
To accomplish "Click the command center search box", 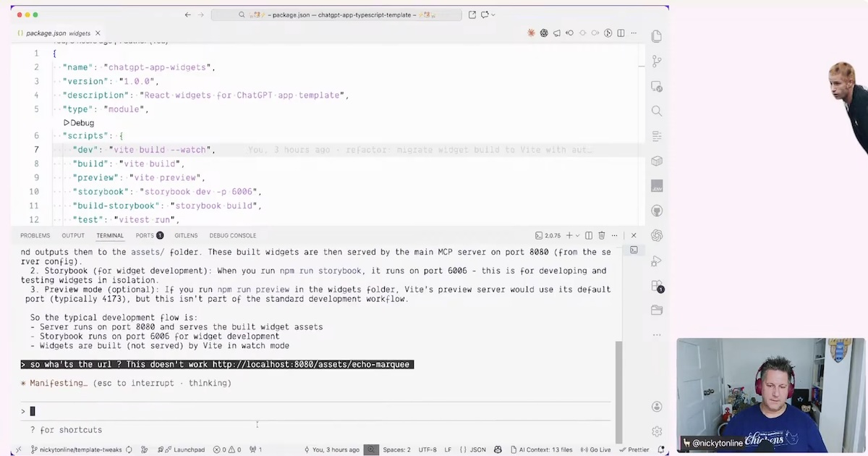I will tap(336, 14).
